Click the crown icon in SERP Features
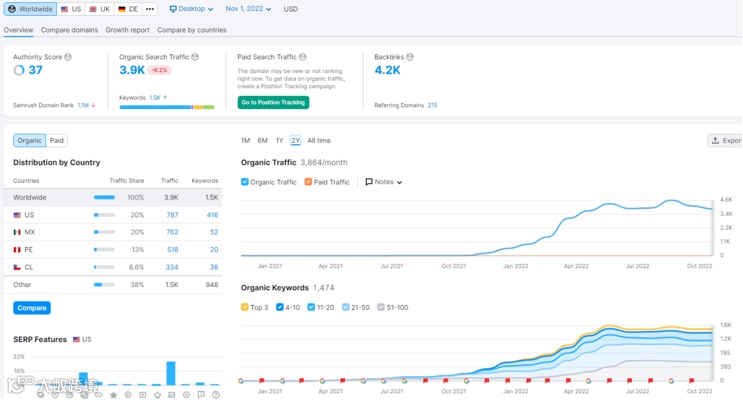The height and width of the screenshot is (400, 743). tap(157, 395)
